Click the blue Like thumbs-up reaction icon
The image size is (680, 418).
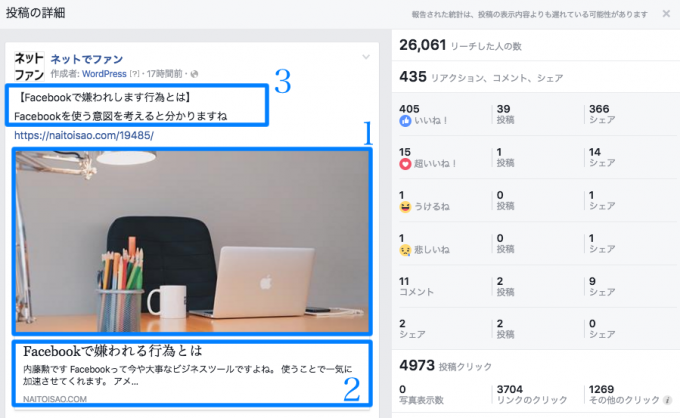click(x=405, y=121)
